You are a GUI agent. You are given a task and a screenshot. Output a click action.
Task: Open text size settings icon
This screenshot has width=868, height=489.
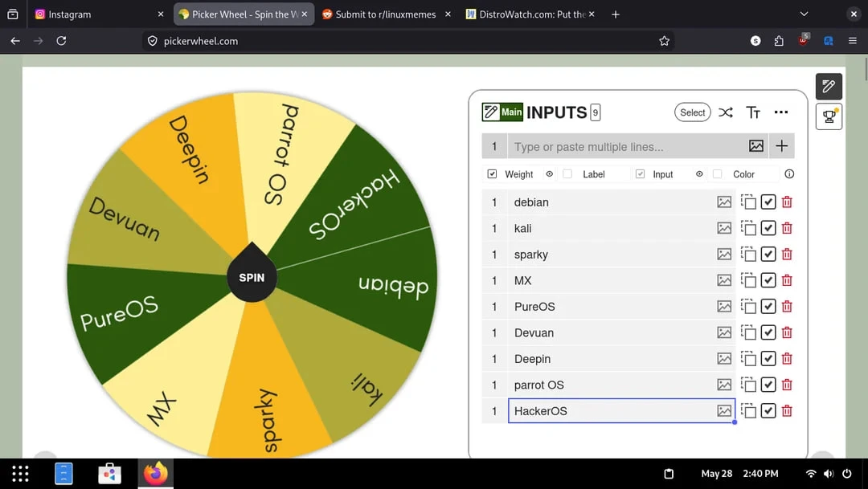coord(753,112)
